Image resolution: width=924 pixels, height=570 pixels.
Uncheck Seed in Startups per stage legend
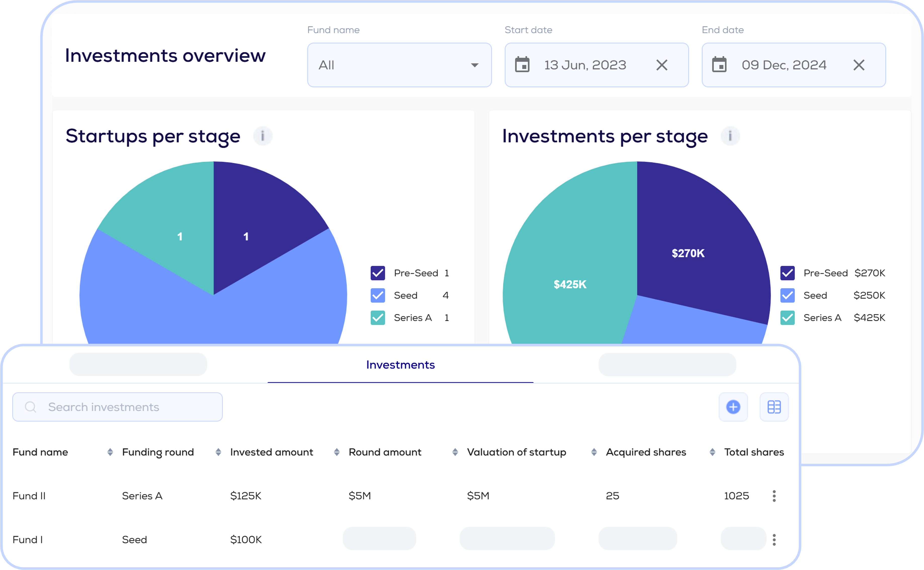pos(377,295)
